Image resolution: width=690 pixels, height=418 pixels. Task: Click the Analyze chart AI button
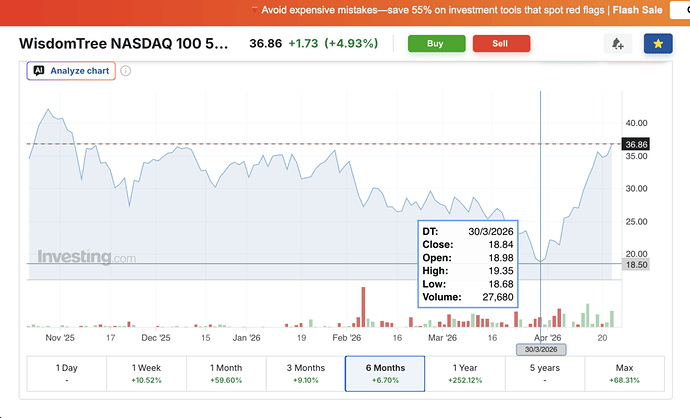click(71, 71)
